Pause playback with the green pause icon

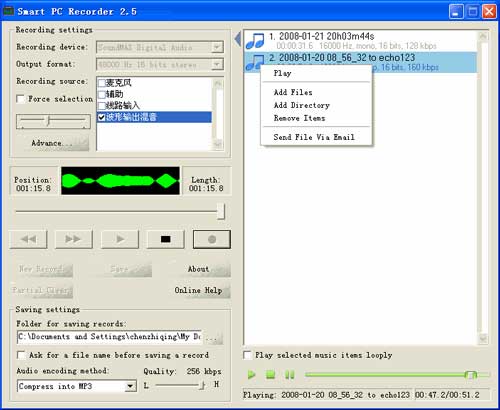click(x=289, y=375)
